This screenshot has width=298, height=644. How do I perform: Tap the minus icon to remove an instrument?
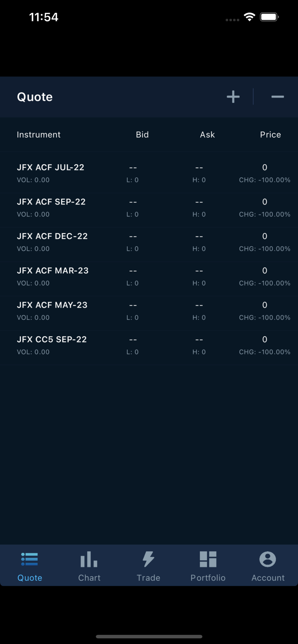(x=277, y=97)
